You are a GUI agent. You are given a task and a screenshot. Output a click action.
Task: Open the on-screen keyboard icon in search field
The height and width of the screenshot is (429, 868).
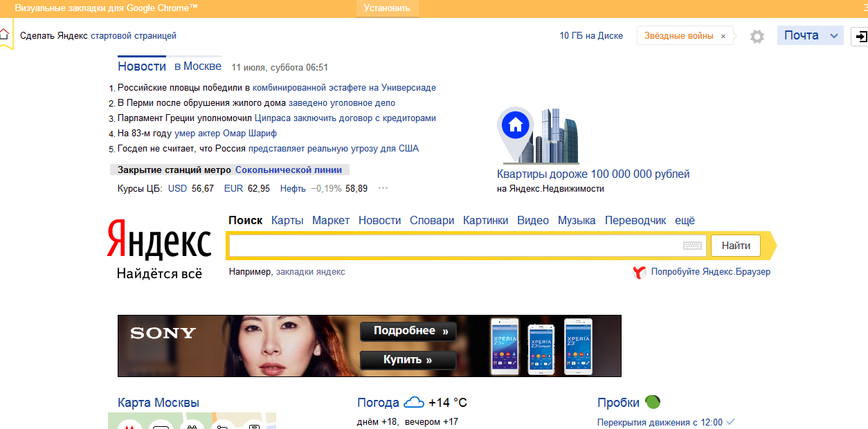click(x=692, y=246)
